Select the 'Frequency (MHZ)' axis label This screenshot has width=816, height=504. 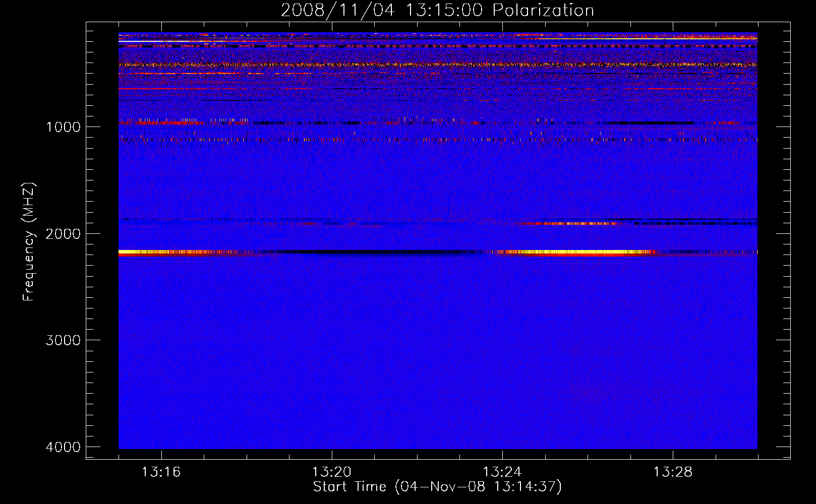click(x=29, y=242)
